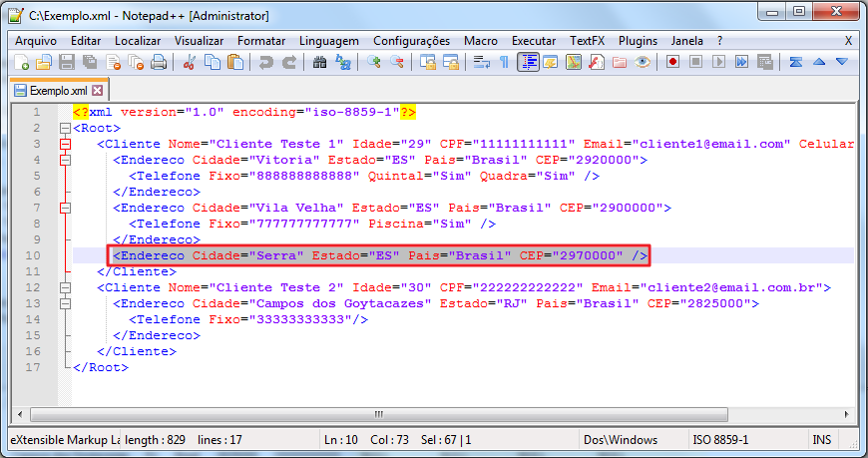Click the macro Playback triangle icon

(x=718, y=62)
